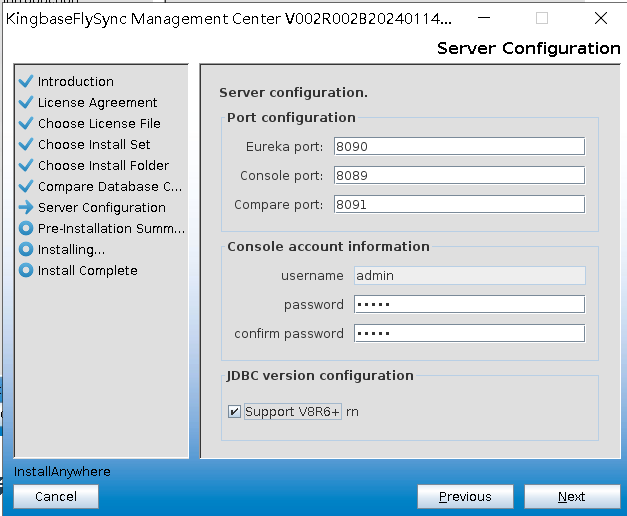Click the Choose License File checkmark icon
The height and width of the screenshot is (516, 627).
(x=26, y=123)
